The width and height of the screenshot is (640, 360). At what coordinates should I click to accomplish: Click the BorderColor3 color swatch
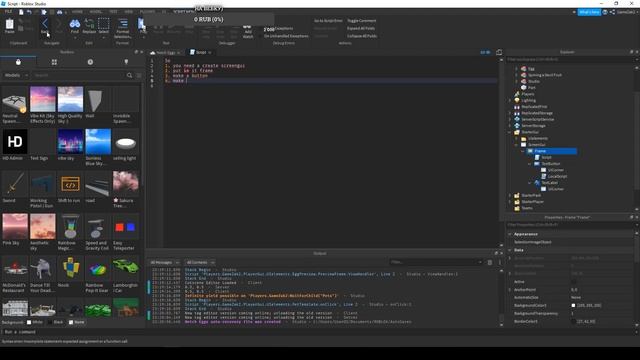573,321
